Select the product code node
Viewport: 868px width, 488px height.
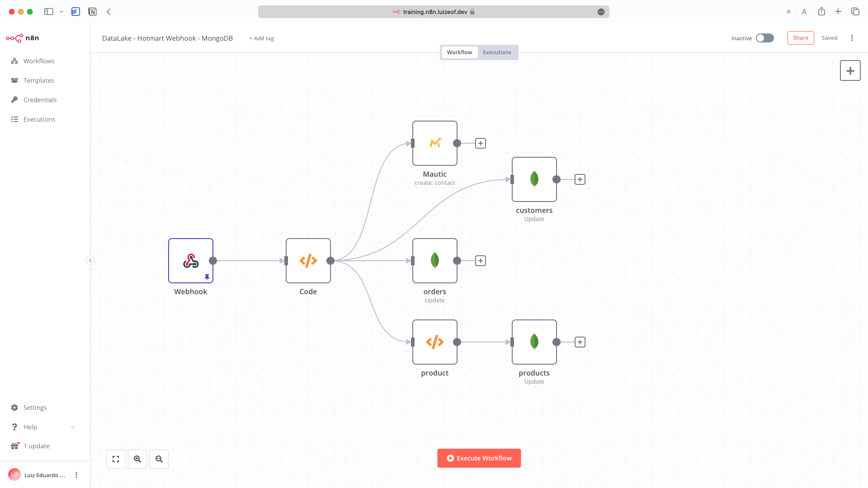[x=434, y=342]
